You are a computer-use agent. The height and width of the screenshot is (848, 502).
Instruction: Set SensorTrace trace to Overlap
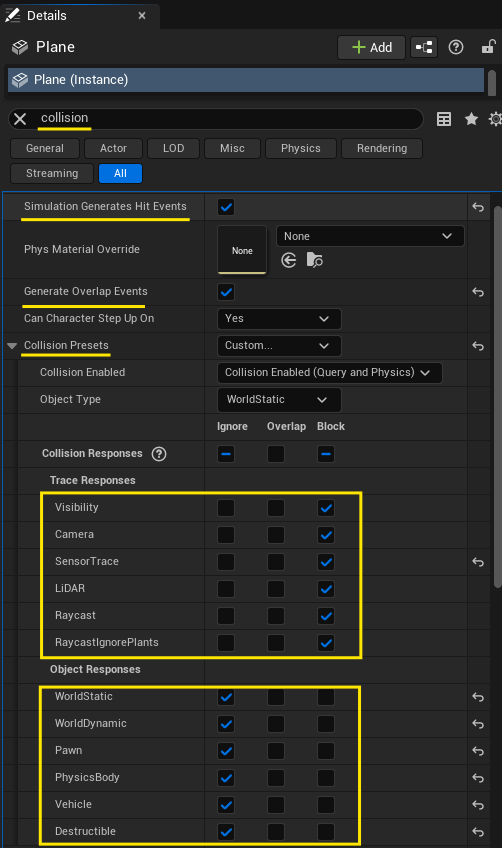click(276, 562)
